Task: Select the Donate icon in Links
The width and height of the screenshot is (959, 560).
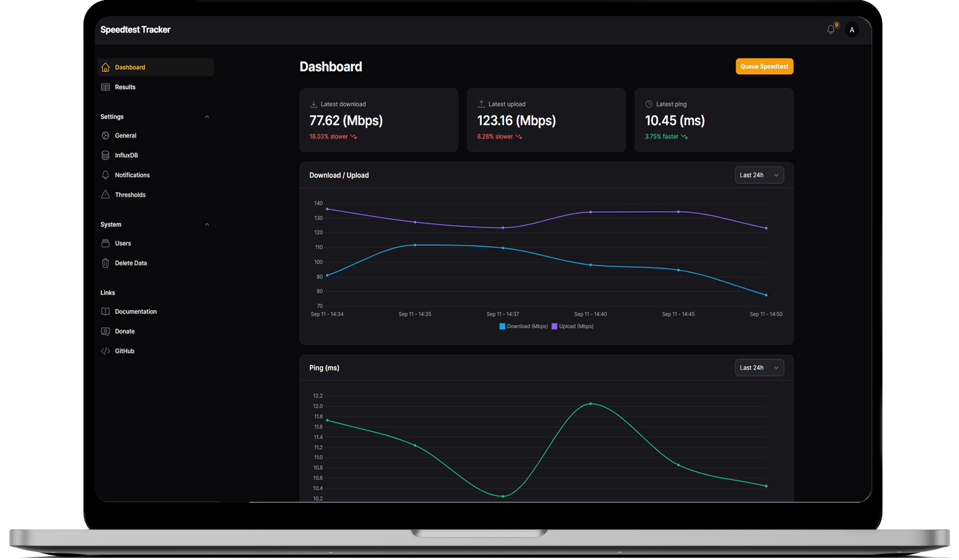Action: 105,331
